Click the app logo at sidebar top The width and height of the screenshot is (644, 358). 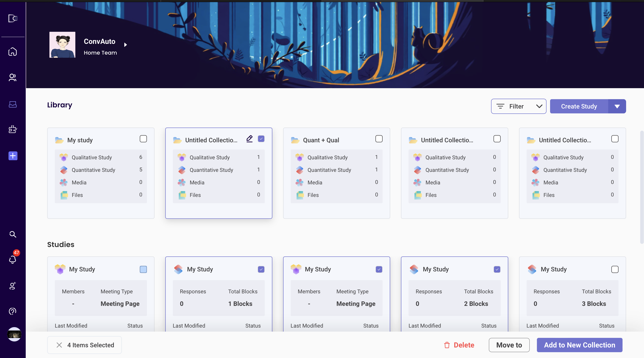tap(13, 18)
